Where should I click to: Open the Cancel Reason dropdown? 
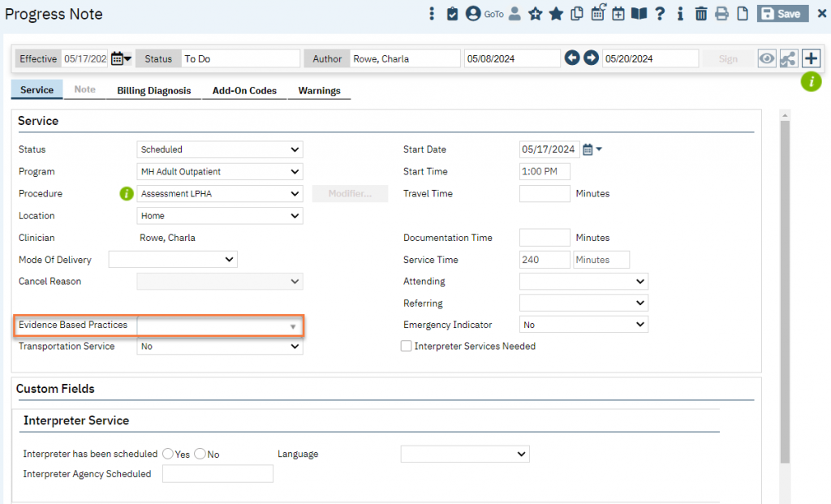tap(219, 282)
